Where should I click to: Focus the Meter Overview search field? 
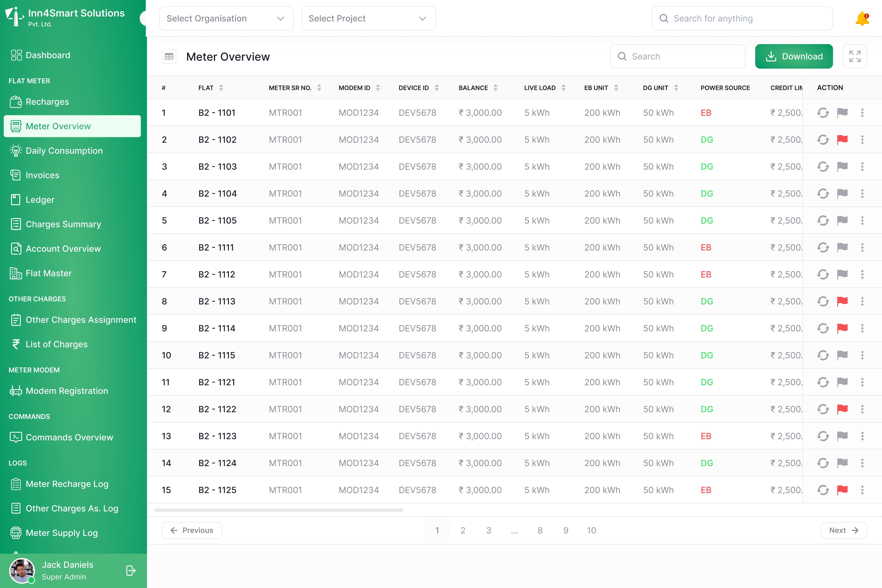[x=677, y=56]
